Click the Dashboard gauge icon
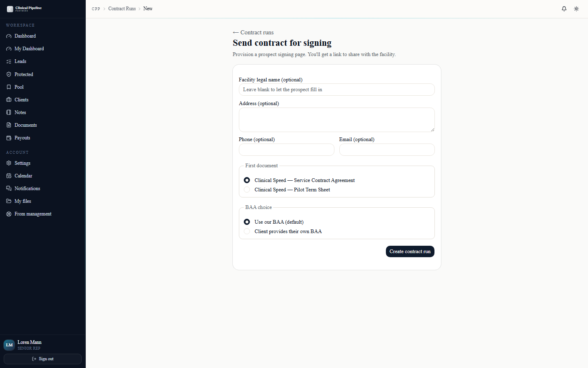The image size is (588, 368). [9, 36]
